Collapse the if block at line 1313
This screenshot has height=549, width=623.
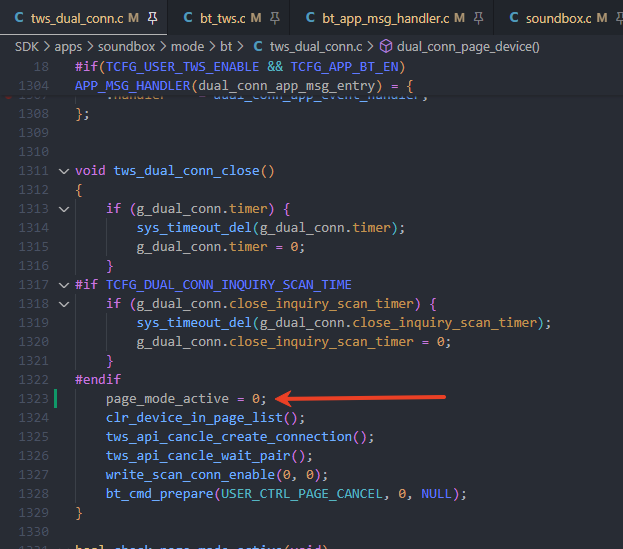coord(64,209)
